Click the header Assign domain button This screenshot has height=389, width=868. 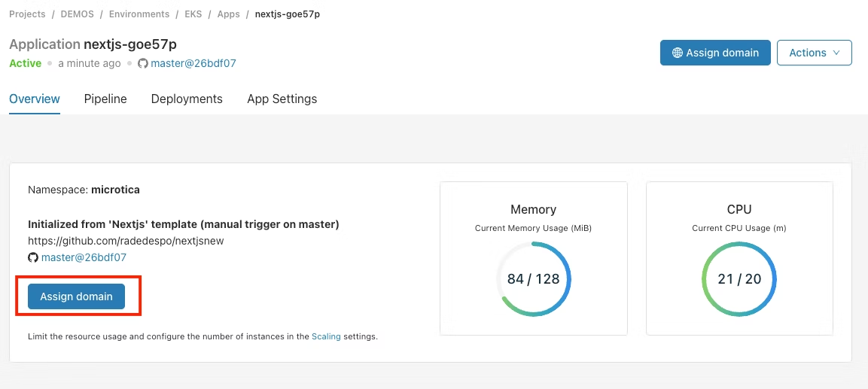715,53
